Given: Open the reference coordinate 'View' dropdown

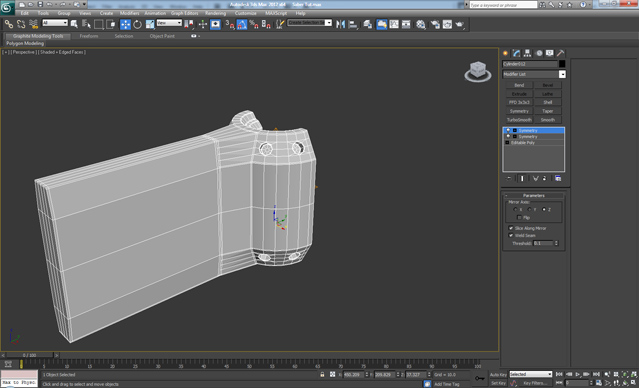Looking at the screenshot, I should click(x=169, y=23).
